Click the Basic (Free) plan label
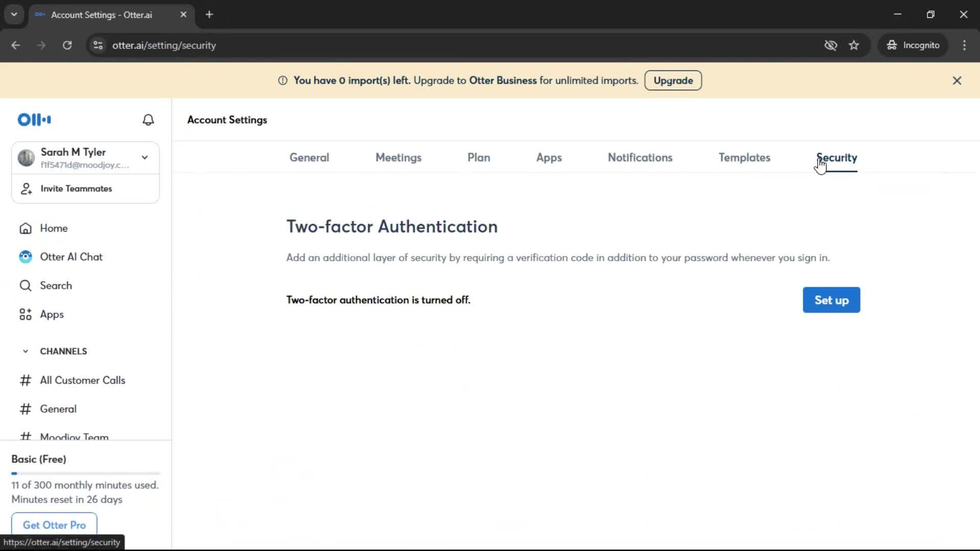This screenshot has height=551, width=980. click(x=39, y=459)
